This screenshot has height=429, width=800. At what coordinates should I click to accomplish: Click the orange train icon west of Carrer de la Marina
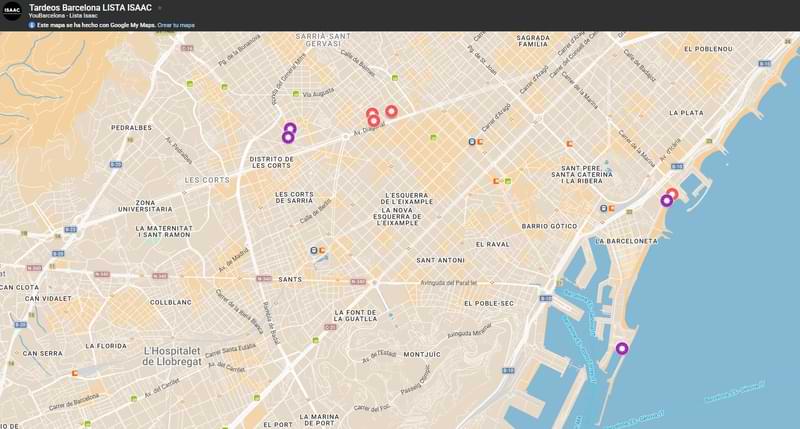(569, 144)
